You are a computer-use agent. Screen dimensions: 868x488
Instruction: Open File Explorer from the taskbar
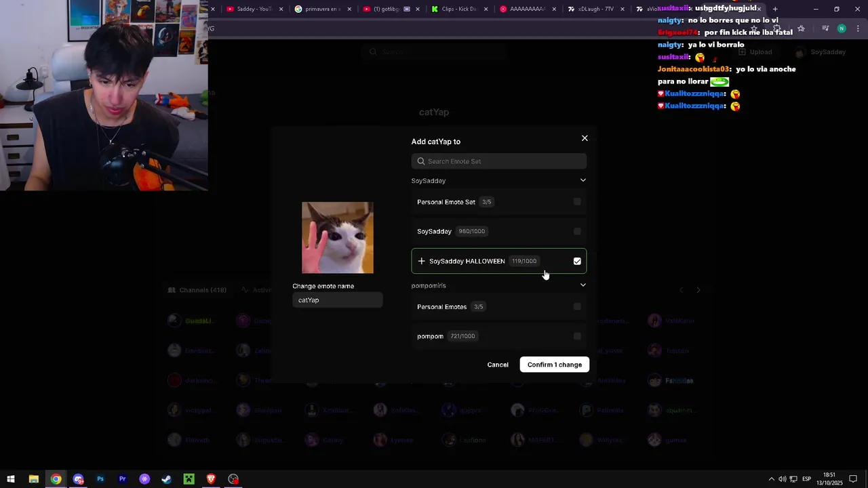(x=33, y=479)
